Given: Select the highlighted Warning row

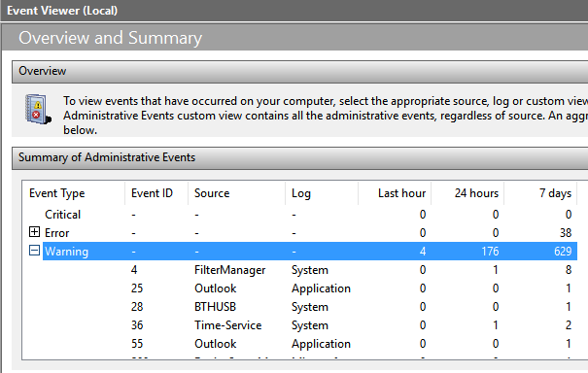Looking at the screenshot, I should point(310,252).
